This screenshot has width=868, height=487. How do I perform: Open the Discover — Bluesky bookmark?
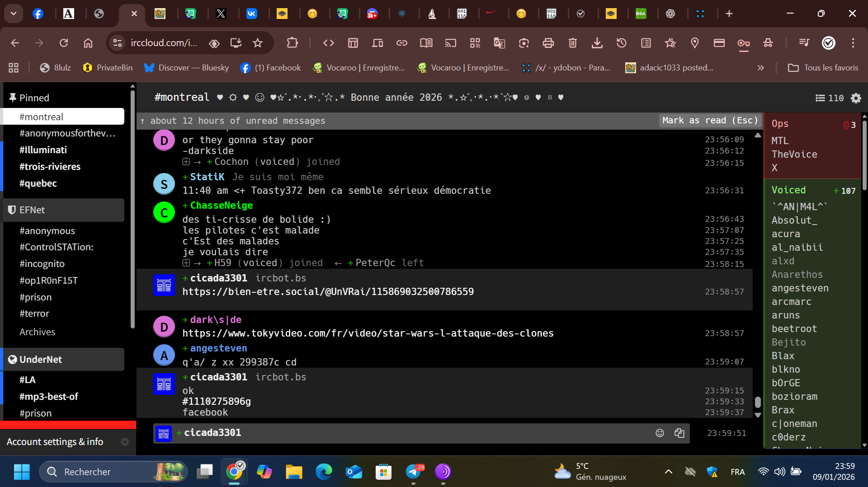click(x=187, y=68)
